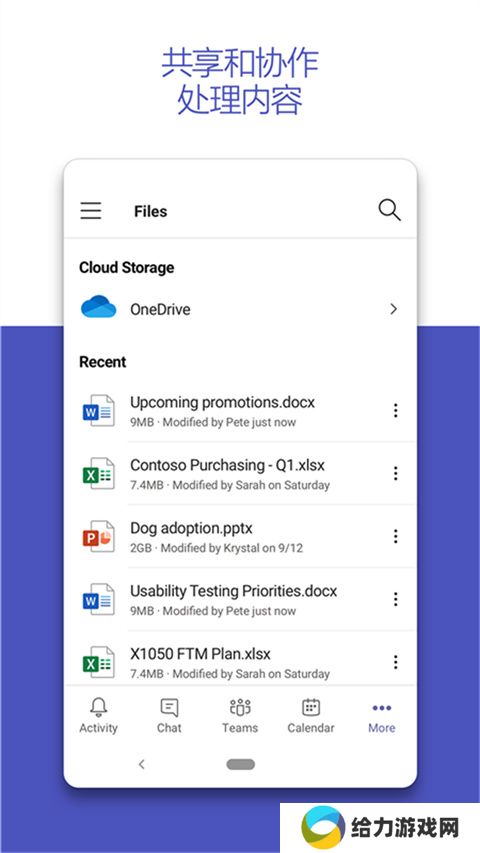
Task: Tap the Android back arrow
Action: [x=141, y=764]
